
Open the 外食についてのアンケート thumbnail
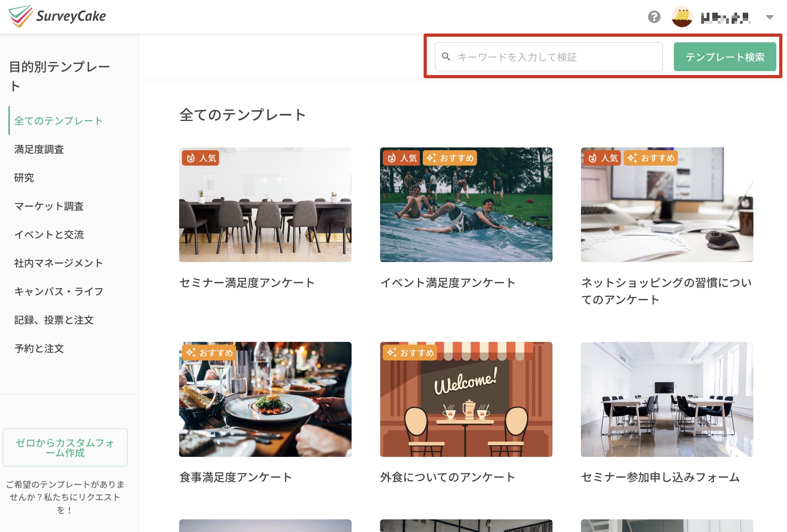[466, 399]
